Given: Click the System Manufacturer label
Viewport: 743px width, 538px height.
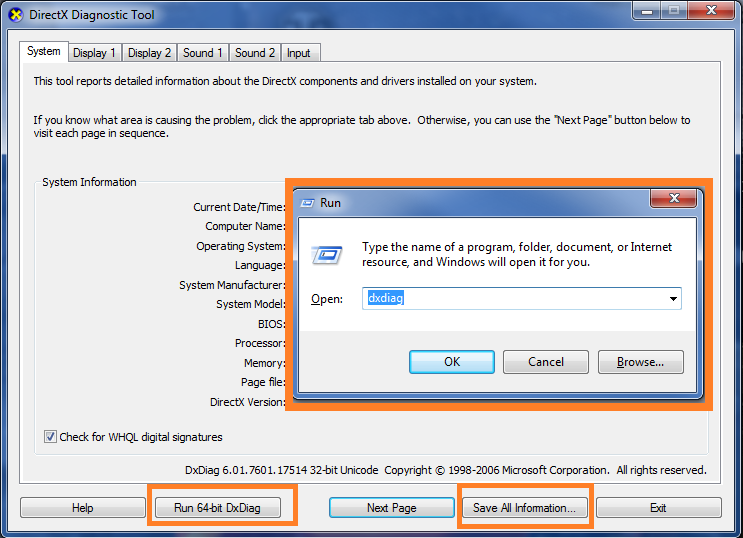Looking at the screenshot, I should (232, 285).
